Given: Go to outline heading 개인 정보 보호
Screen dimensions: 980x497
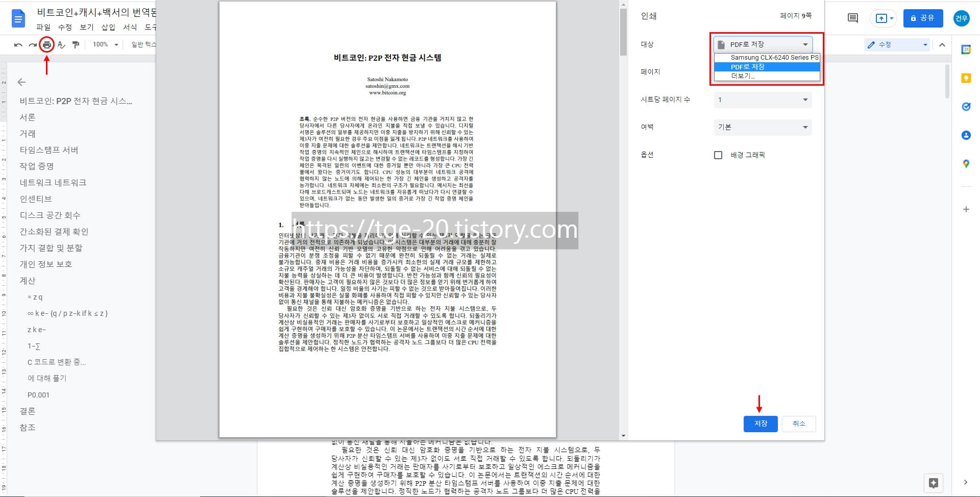Looking at the screenshot, I should point(46,264).
